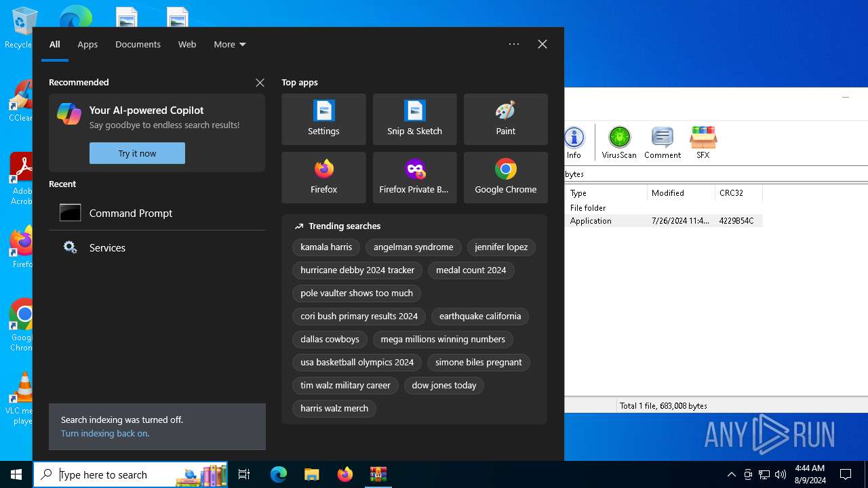Click the taskbar clock showing 4:44 AM
868x488 pixels.
tap(810, 474)
